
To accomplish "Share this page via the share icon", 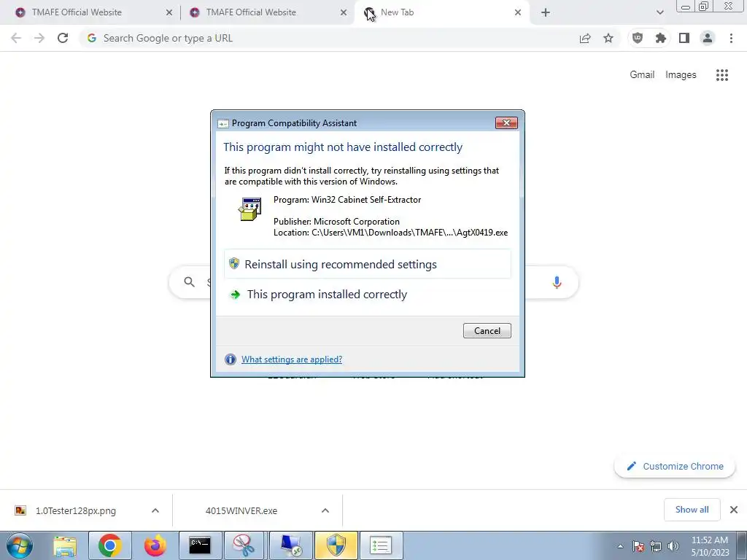I will [585, 38].
